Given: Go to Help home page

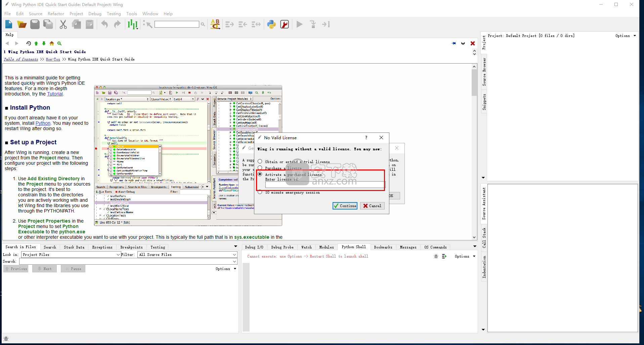Looking at the screenshot, I should coord(52,43).
